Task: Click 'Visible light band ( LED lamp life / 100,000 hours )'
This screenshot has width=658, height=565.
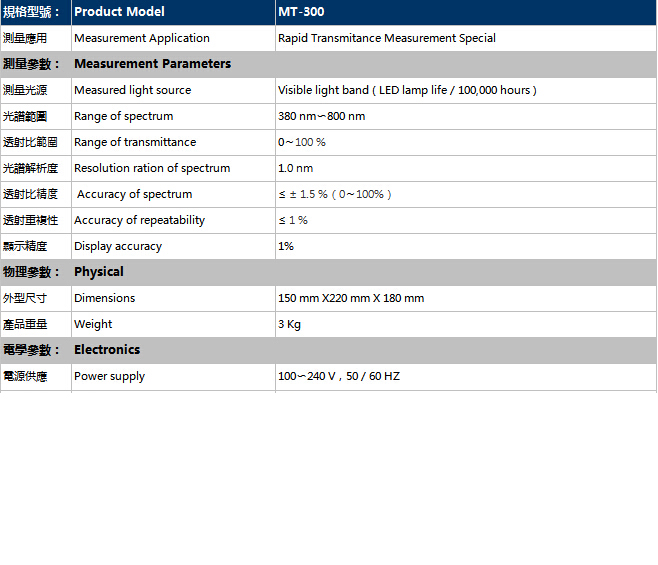Action: tap(407, 90)
